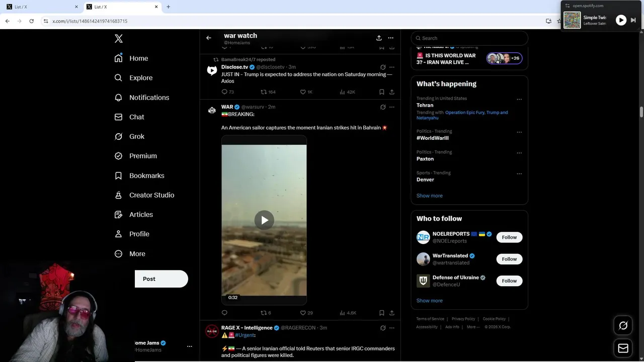Go back from war watch list
This screenshot has height=362, width=644.
(209, 38)
